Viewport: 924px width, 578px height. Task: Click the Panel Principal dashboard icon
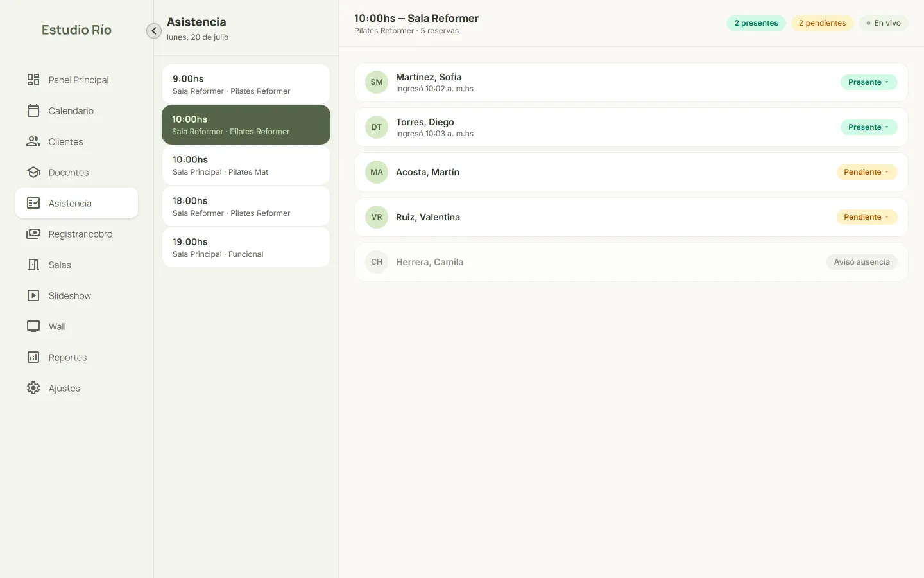pyautogui.click(x=33, y=80)
